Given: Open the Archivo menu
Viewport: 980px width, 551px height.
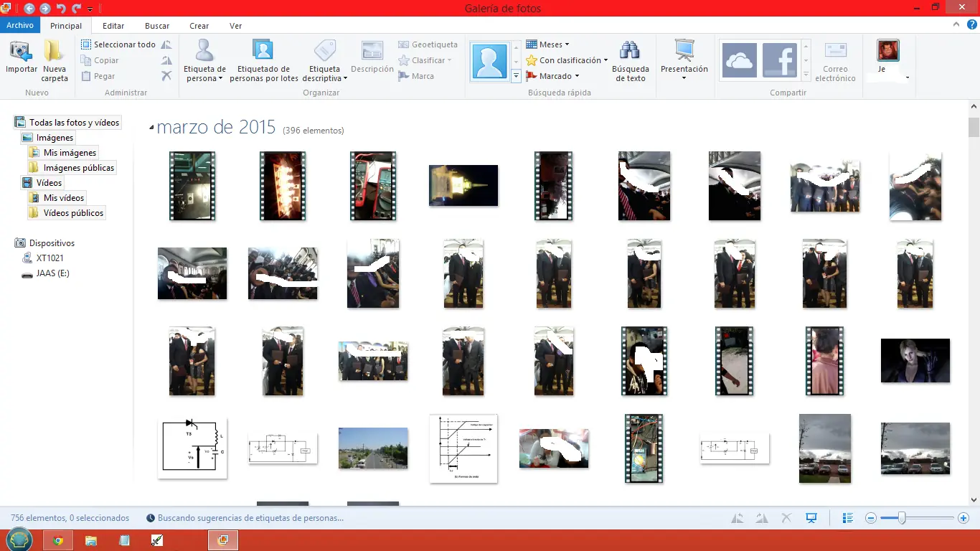Looking at the screenshot, I should 20,25.
